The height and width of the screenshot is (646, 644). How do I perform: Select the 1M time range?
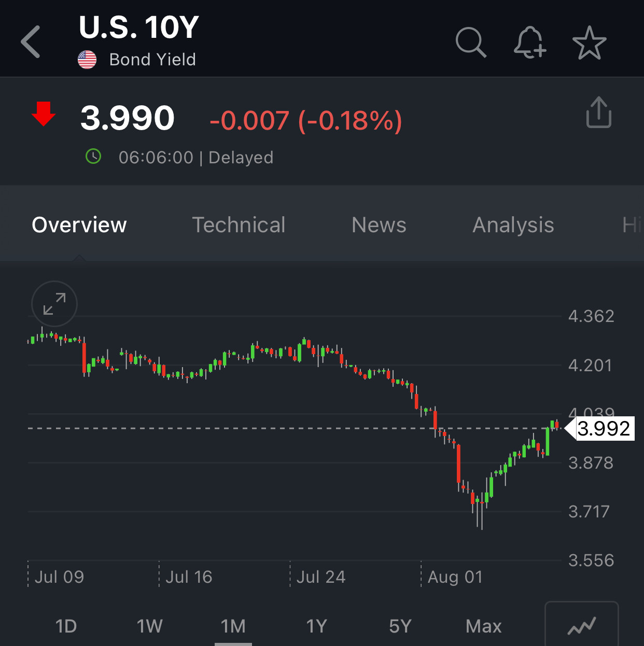coord(233,626)
